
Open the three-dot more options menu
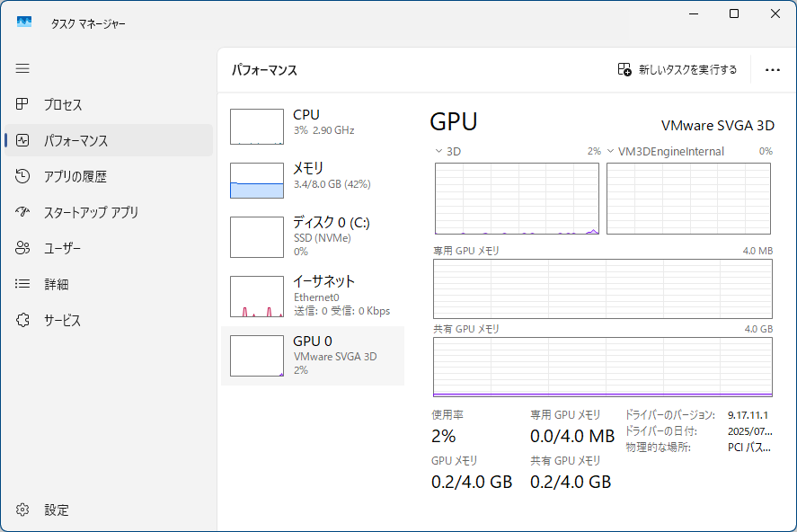pos(772,70)
